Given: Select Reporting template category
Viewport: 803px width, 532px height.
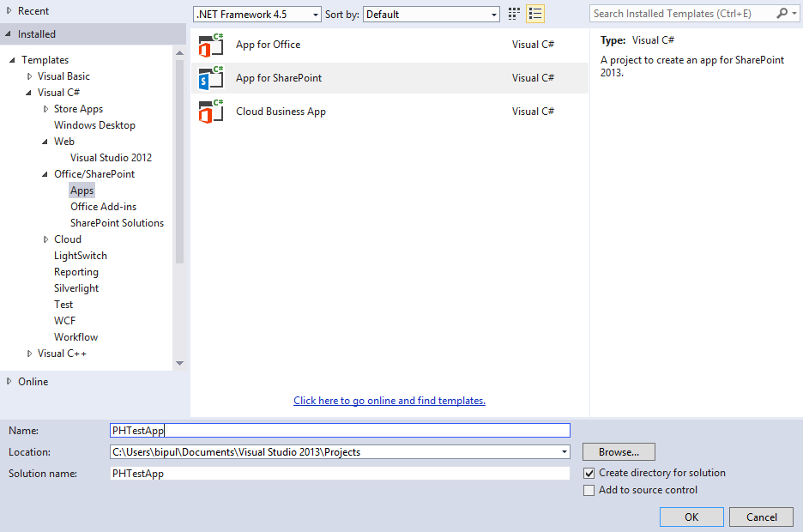Looking at the screenshot, I should [76, 272].
